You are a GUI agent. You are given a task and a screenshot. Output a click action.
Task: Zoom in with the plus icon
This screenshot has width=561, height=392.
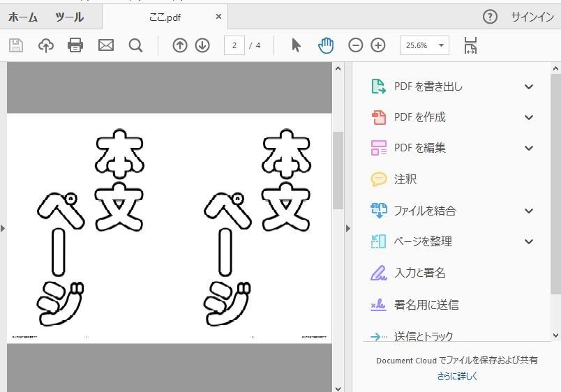(378, 45)
